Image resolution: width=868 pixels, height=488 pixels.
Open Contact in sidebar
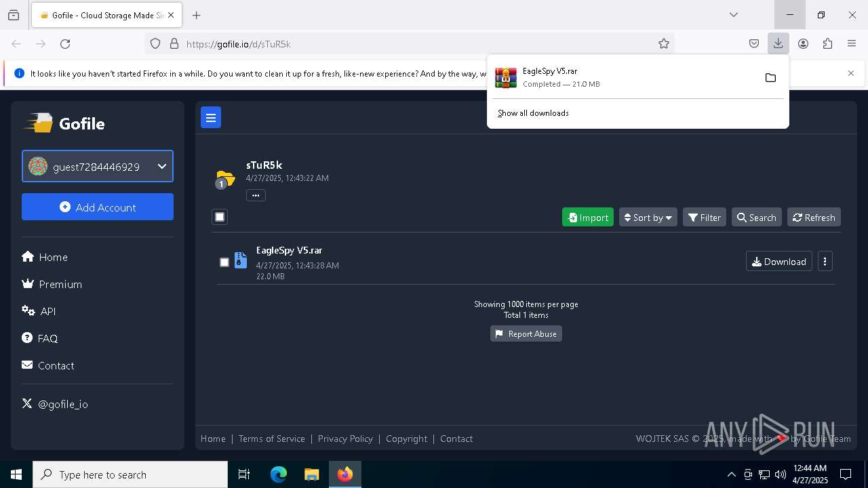(x=48, y=365)
